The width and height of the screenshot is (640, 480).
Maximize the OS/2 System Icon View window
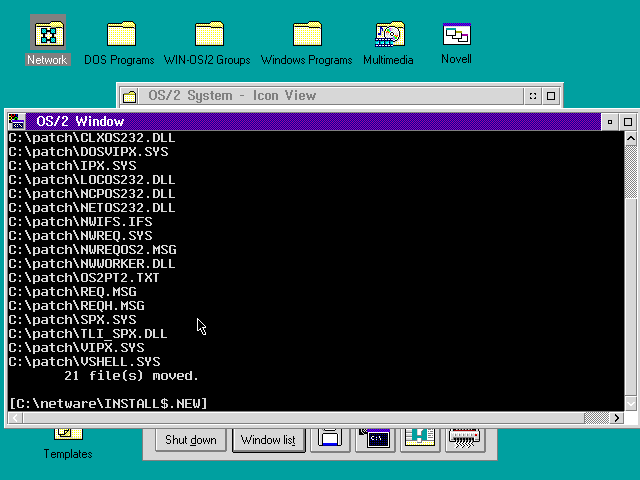coord(551,96)
